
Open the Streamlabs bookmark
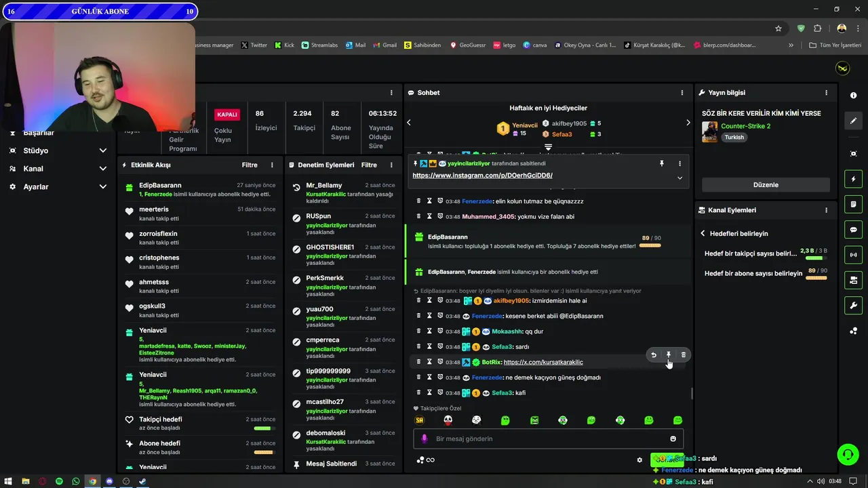(x=319, y=45)
